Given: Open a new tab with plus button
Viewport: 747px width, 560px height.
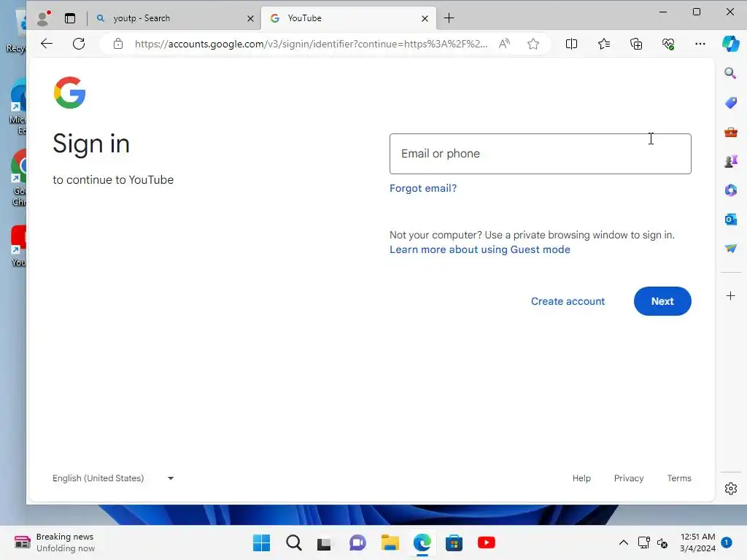Looking at the screenshot, I should [449, 18].
